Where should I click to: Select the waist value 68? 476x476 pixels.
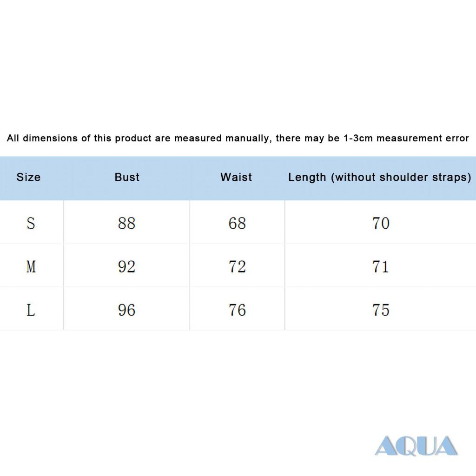(237, 223)
